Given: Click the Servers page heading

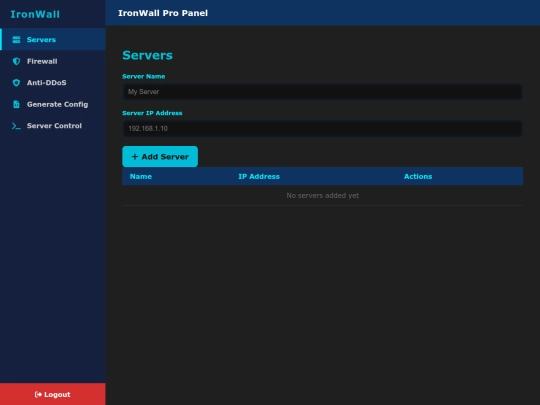Looking at the screenshot, I should pyautogui.click(x=147, y=55).
